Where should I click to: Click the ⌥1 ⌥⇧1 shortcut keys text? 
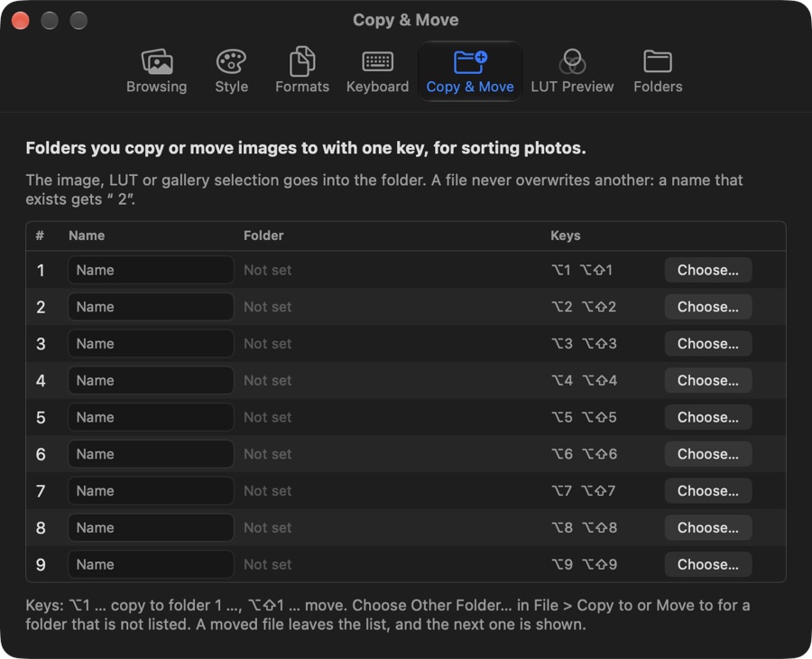[582, 270]
